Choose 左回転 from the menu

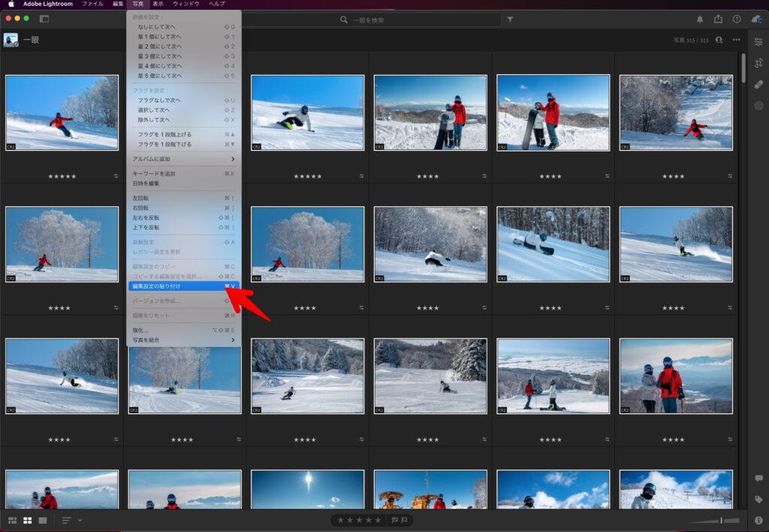click(x=183, y=198)
